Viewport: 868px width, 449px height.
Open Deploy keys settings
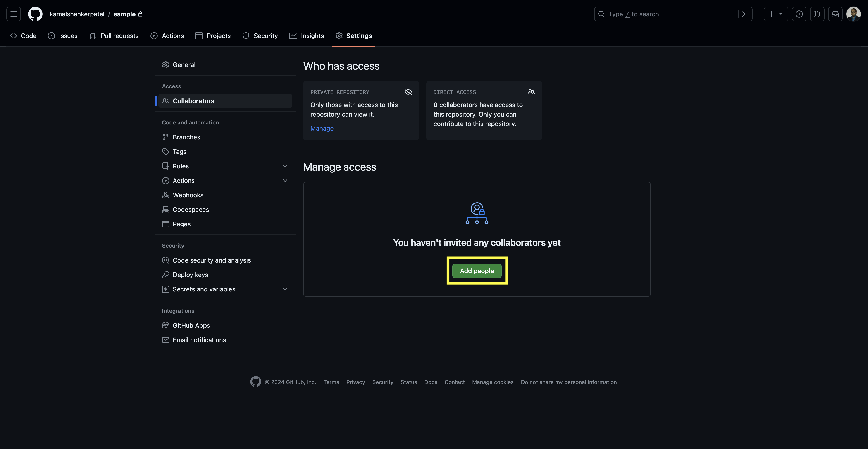[190, 275]
